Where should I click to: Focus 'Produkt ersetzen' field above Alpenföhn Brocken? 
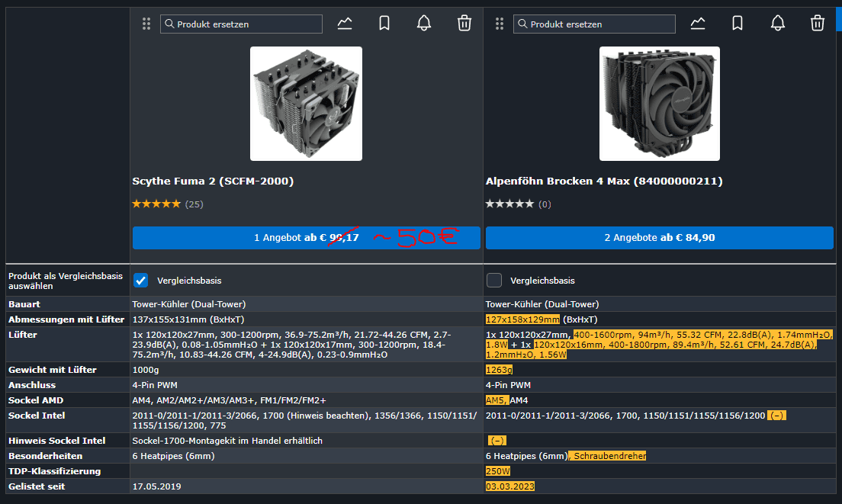point(594,24)
